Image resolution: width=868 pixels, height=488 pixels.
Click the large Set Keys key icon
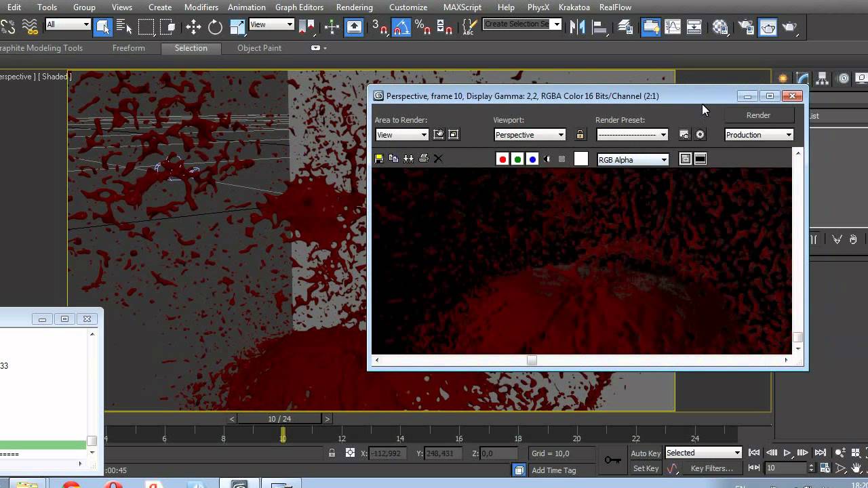(x=612, y=461)
